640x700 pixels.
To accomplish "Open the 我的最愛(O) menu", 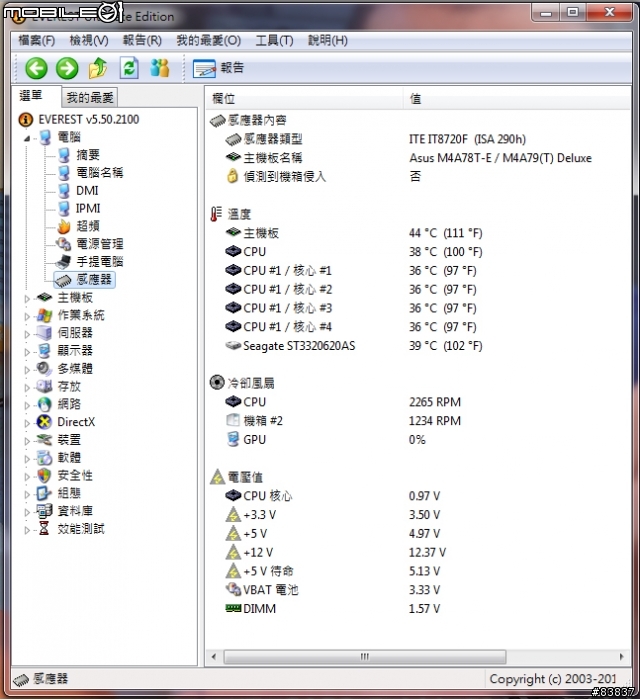I will pyautogui.click(x=208, y=41).
